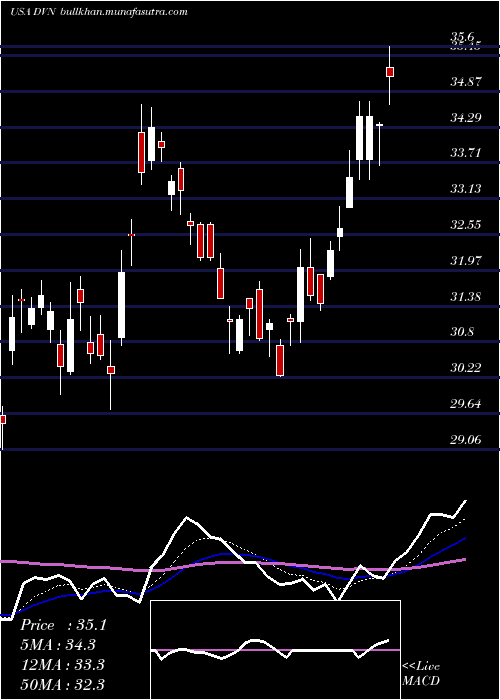The height and width of the screenshot is (700, 500).
Task: Select the 31.38 price axis label
Action: [x=466, y=296]
